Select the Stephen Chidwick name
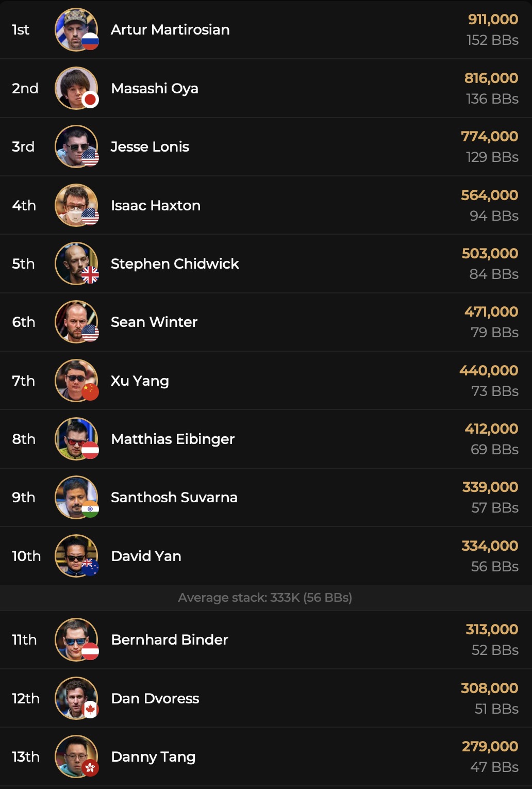 [175, 264]
